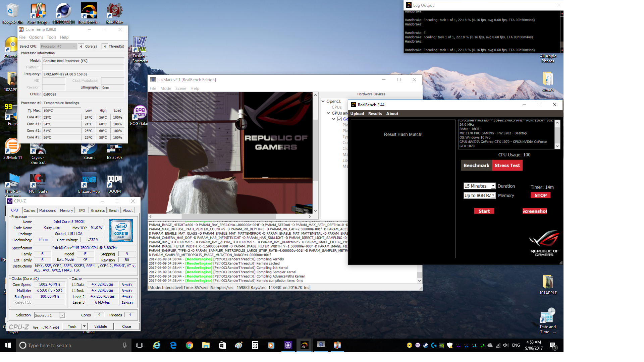This screenshot has width=644, height=362.
Task: Toggle the GPU device checkbox in LuxMark
Action: [339, 119]
